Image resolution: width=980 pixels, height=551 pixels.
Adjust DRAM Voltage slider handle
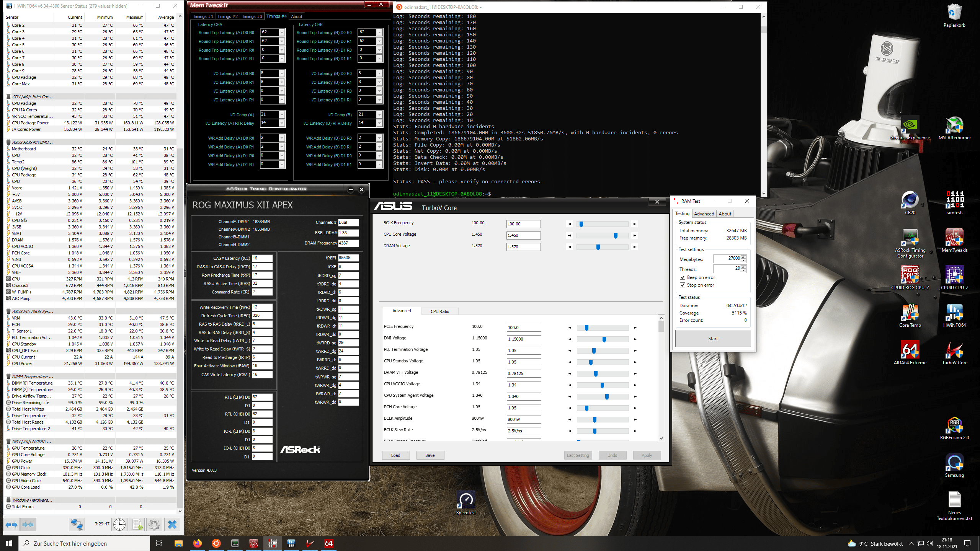click(598, 247)
